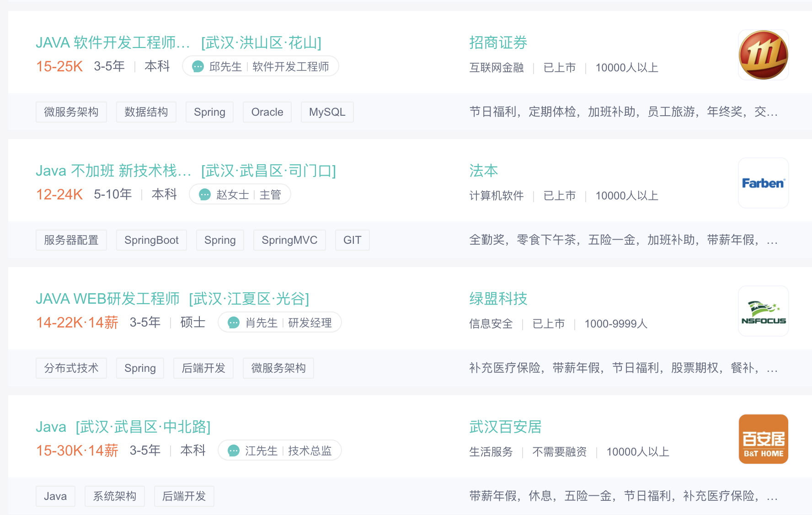This screenshot has width=812, height=515.
Task: Click the 分布式技术 skill tag
Action: point(71,368)
